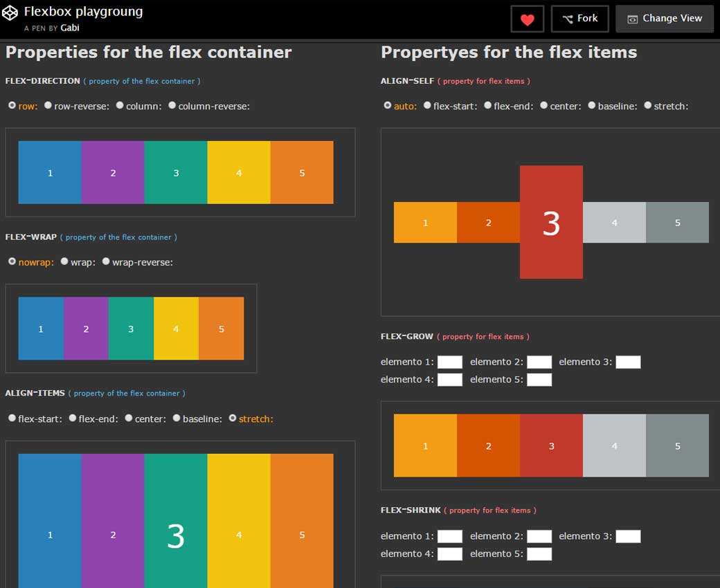The height and width of the screenshot is (588, 720).
Task: Open author Gabi's profile link
Action: click(69, 28)
